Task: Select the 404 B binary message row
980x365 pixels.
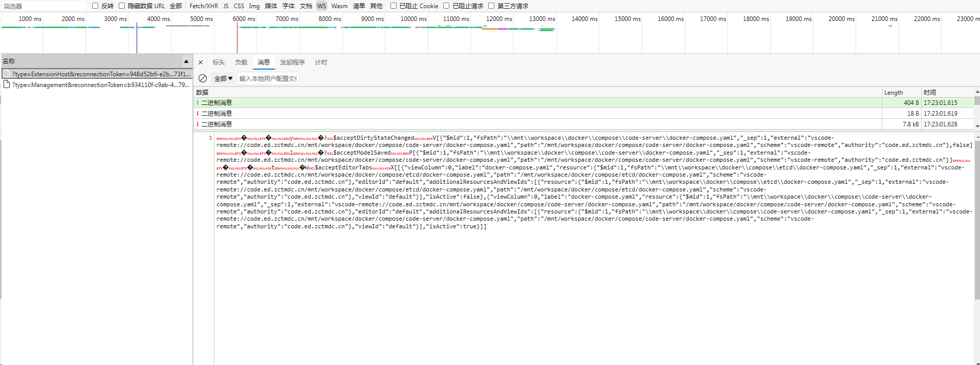Action: pyautogui.click(x=583, y=103)
